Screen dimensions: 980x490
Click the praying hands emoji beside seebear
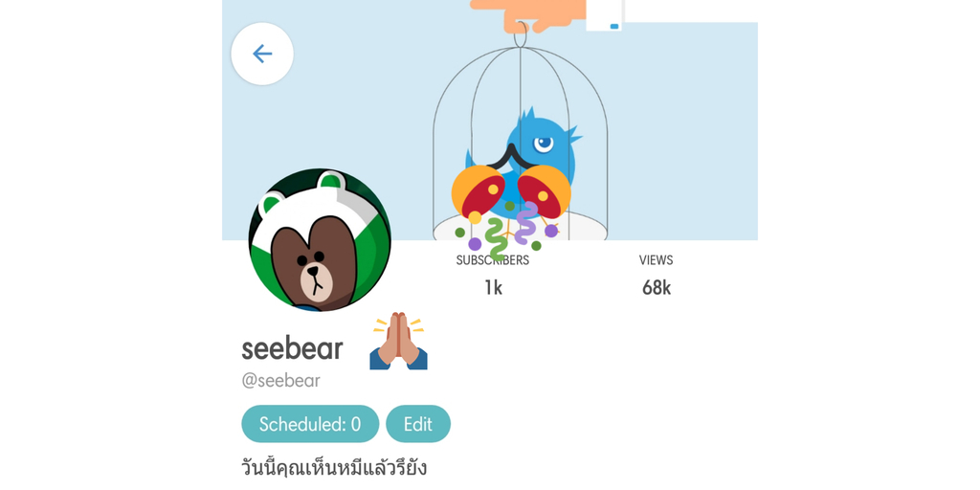[398, 341]
